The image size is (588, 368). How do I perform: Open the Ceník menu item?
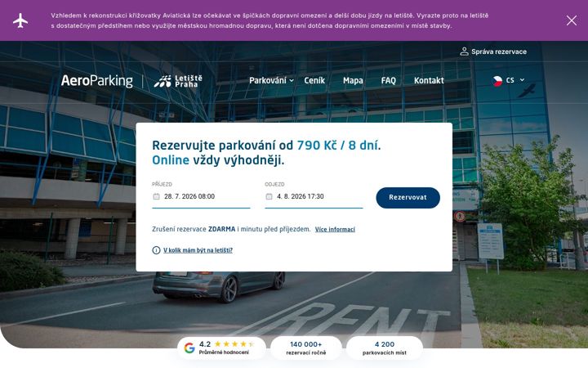click(x=314, y=80)
